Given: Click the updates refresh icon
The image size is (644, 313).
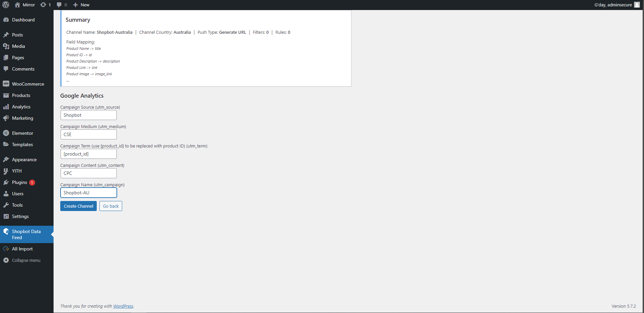Looking at the screenshot, I should click(x=43, y=5).
